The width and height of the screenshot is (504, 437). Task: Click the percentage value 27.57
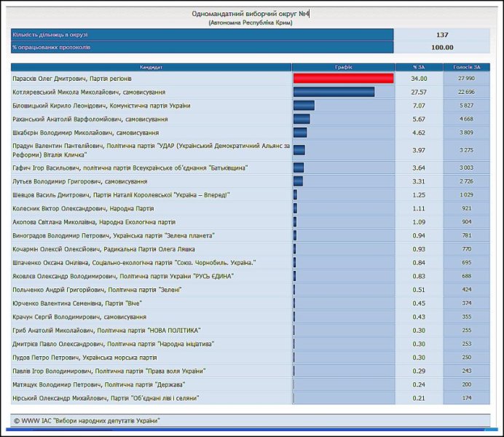click(419, 92)
